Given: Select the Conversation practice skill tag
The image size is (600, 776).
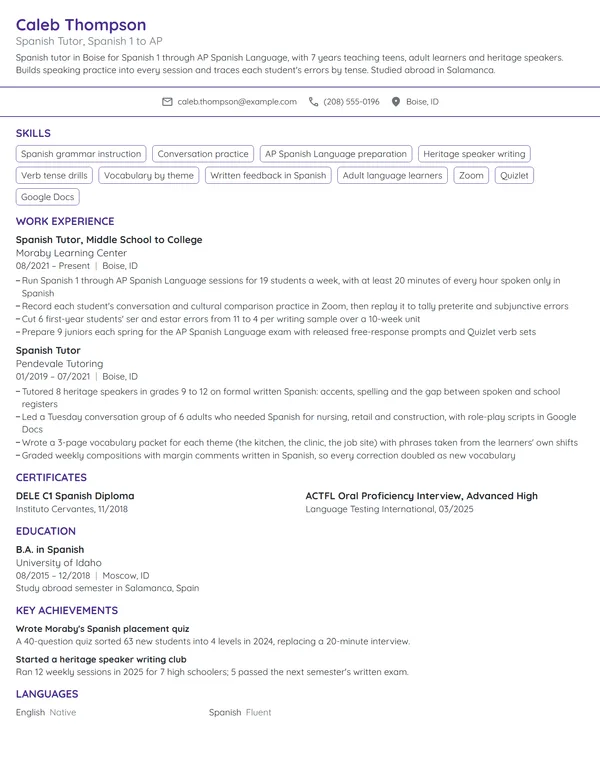Looking at the screenshot, I should pos(203,154).
